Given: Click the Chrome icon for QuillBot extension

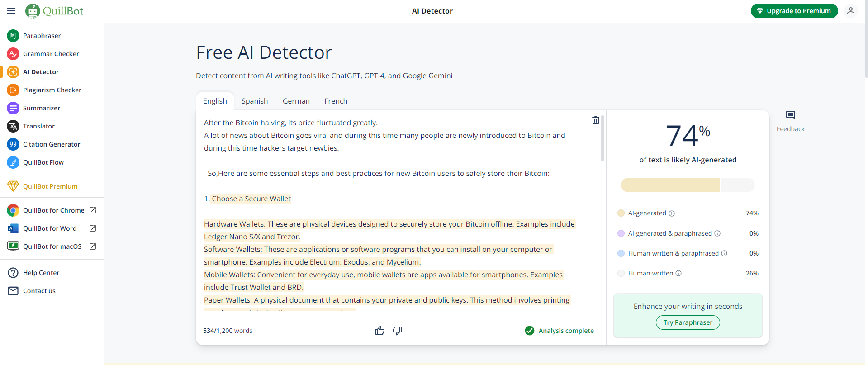Looking at the screenshot, I should tap(13, 210).
